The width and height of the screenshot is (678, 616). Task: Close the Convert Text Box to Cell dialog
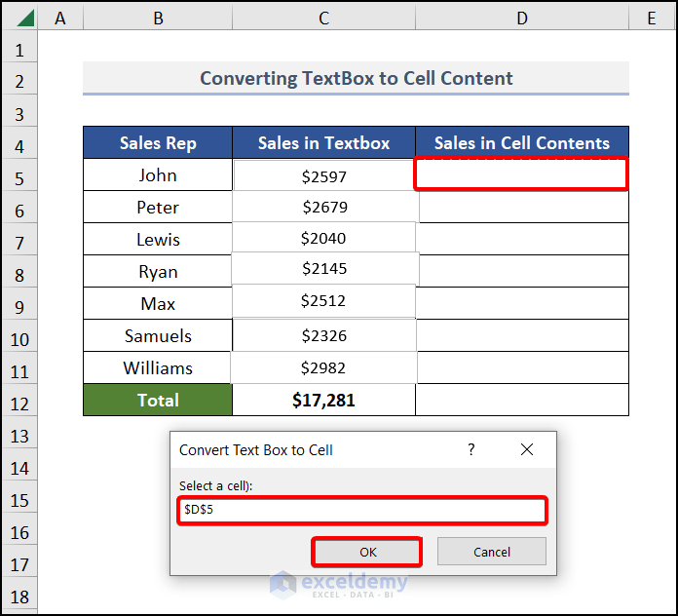(527, 450)
